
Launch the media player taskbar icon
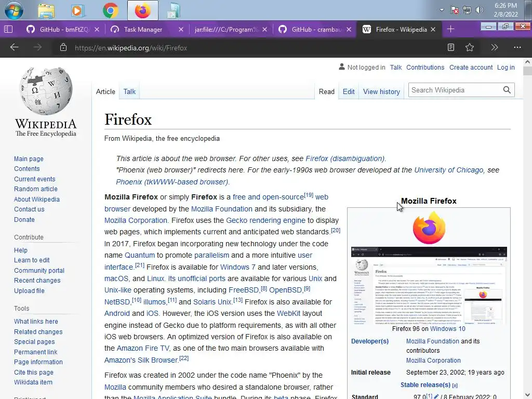pos(77,11)
